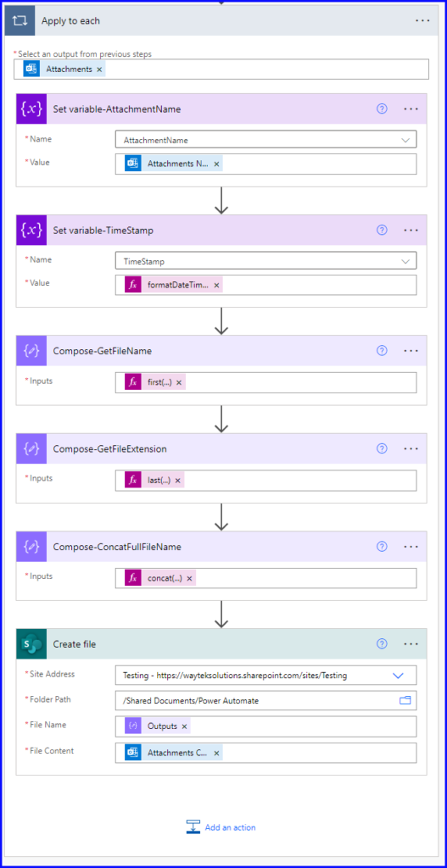The image size is (447, 868).
Task: Open ellipsis menu for Set variable-TimeStamp
Action: click(411, 231)
